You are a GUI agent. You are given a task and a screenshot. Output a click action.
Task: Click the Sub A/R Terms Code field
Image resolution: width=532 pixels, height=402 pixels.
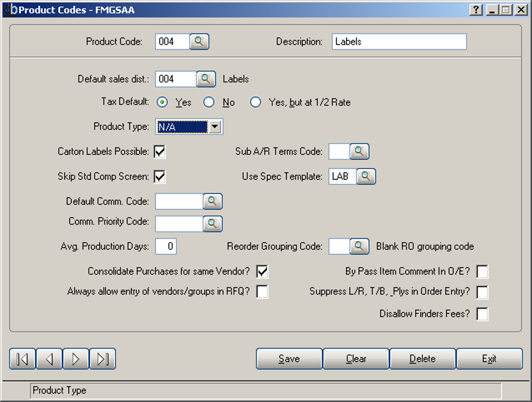[x=339, y=151]
